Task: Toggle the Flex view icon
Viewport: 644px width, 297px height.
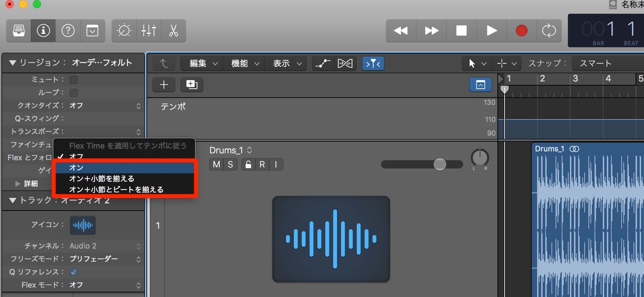Action: point(345,63)
